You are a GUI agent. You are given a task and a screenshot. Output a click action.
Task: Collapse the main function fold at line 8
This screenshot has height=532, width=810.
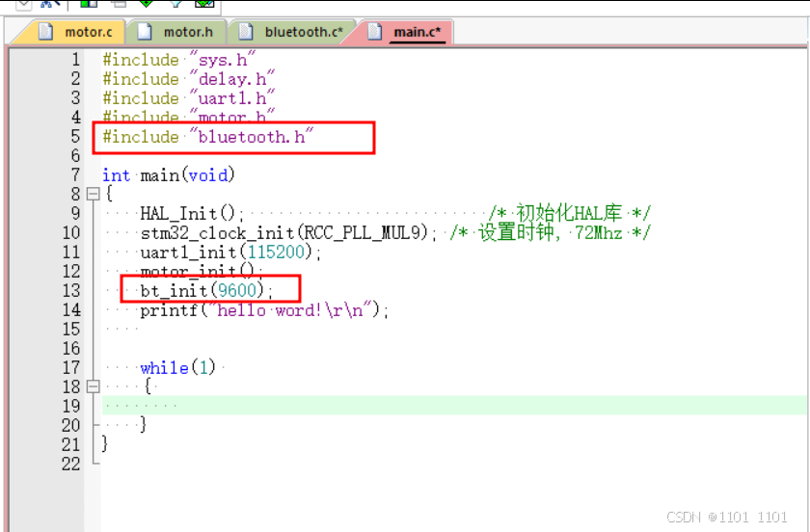click(x=93, y=195)
